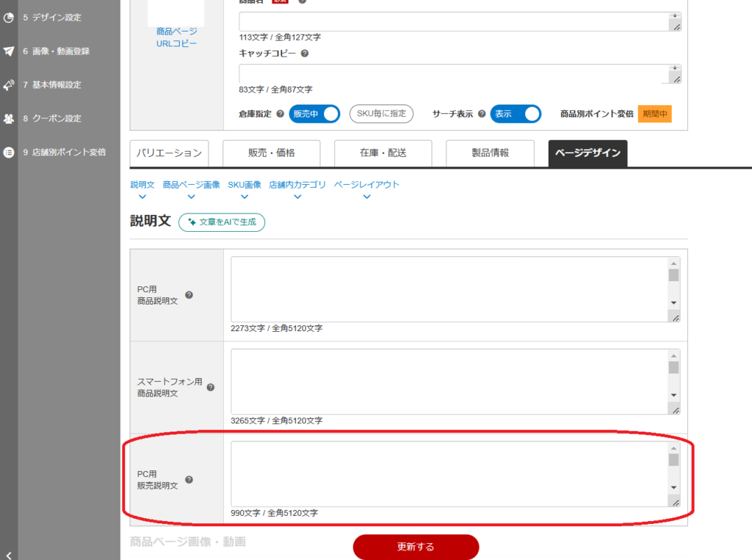Click help icon beside スマートフォン用商品説明文
This screenshot has width=752, height=560.
(x=211, y=388)
